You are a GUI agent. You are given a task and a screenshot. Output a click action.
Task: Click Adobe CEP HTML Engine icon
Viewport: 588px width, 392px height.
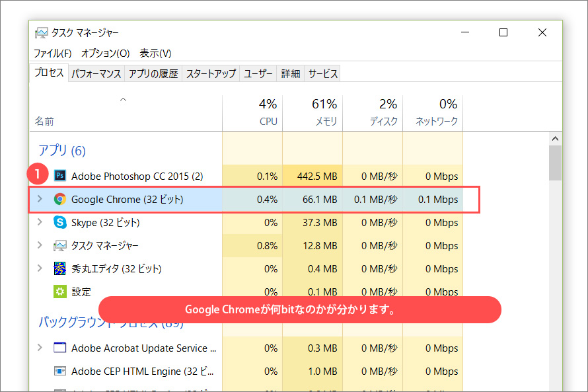click(x=60, y=371)
